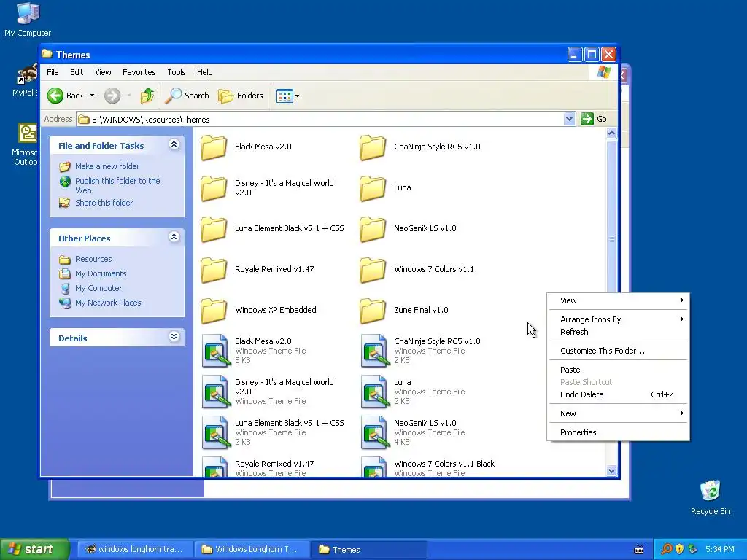Viewport: 747px width, 560px height.
Task: Select the Windows 7 Colors v1.1 folder
Action: click(x=373, y=270)
